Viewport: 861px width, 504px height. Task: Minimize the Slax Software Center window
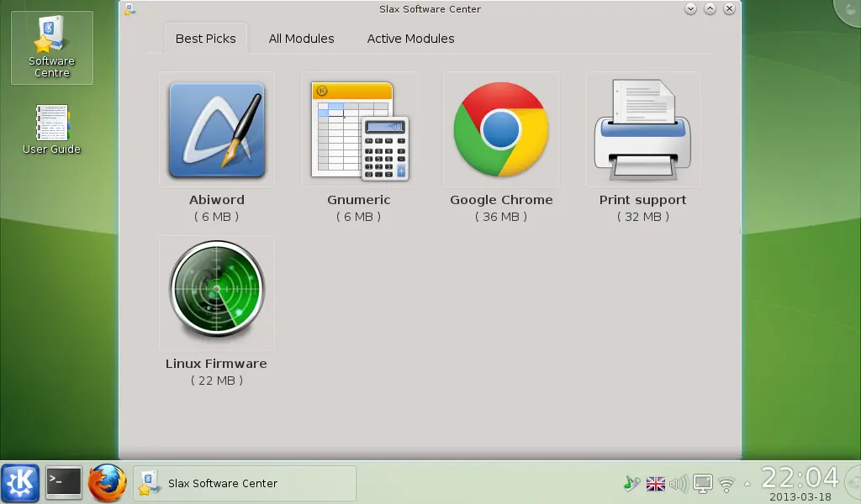point(691,8)
